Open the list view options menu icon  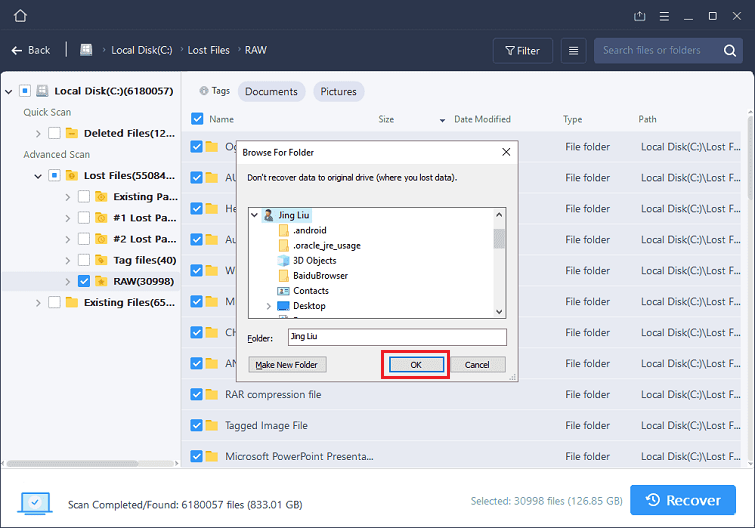[573, 50]
